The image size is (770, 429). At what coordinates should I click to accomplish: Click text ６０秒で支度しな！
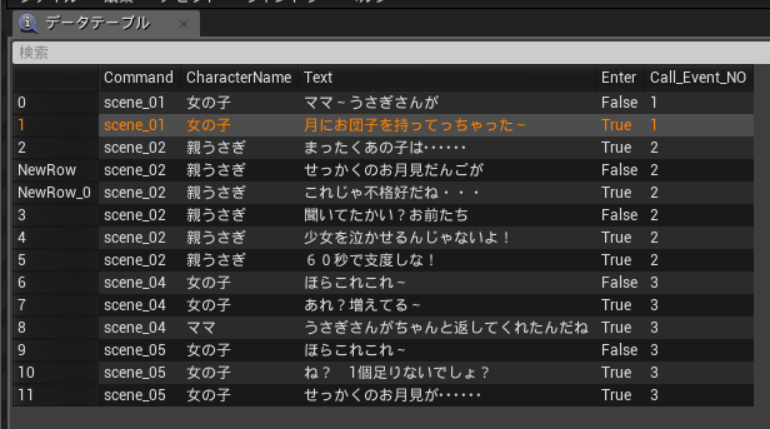click(x=371, y=260)
